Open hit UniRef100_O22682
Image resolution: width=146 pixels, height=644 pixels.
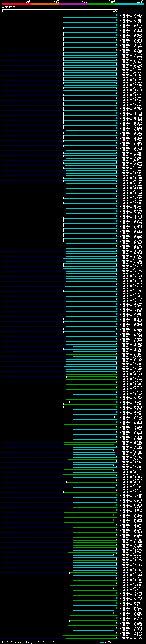pyautogui.click(x=131, y=366)
